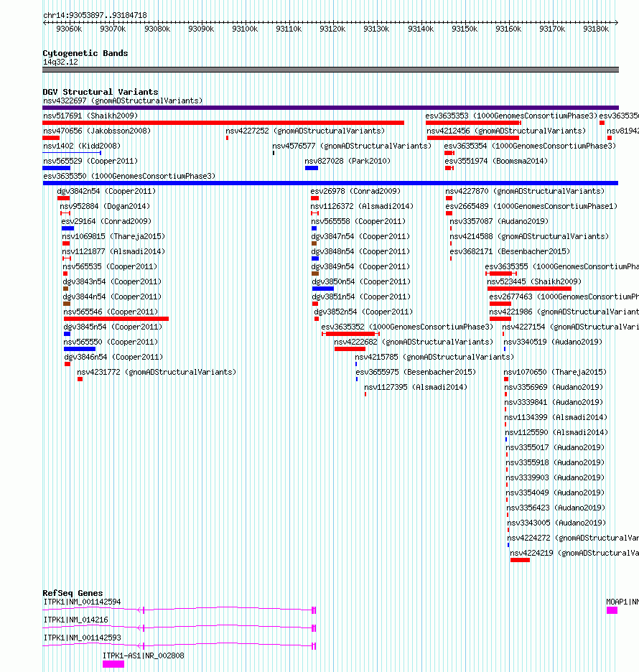Open nsv3343005 (Audano2019) label

click(556, 523)
